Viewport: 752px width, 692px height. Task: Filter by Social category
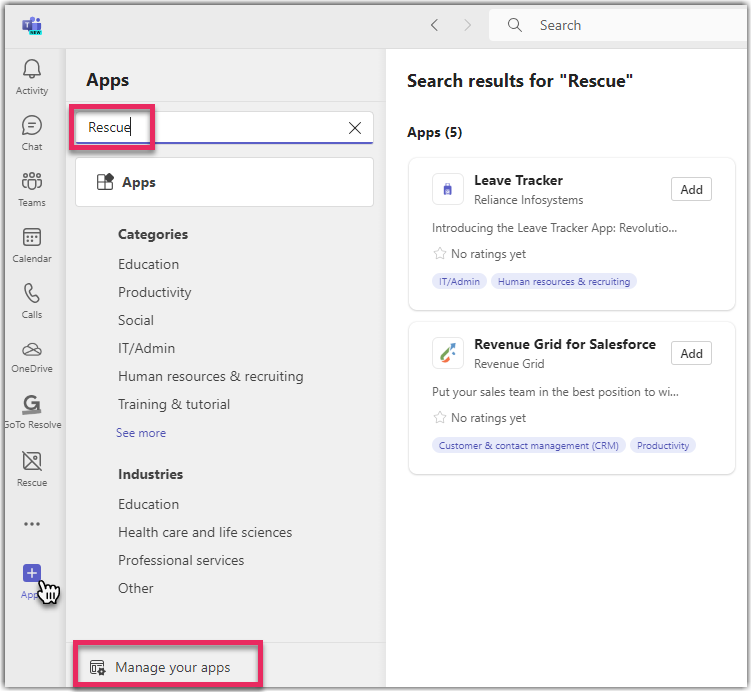click(x=136, y=320)
